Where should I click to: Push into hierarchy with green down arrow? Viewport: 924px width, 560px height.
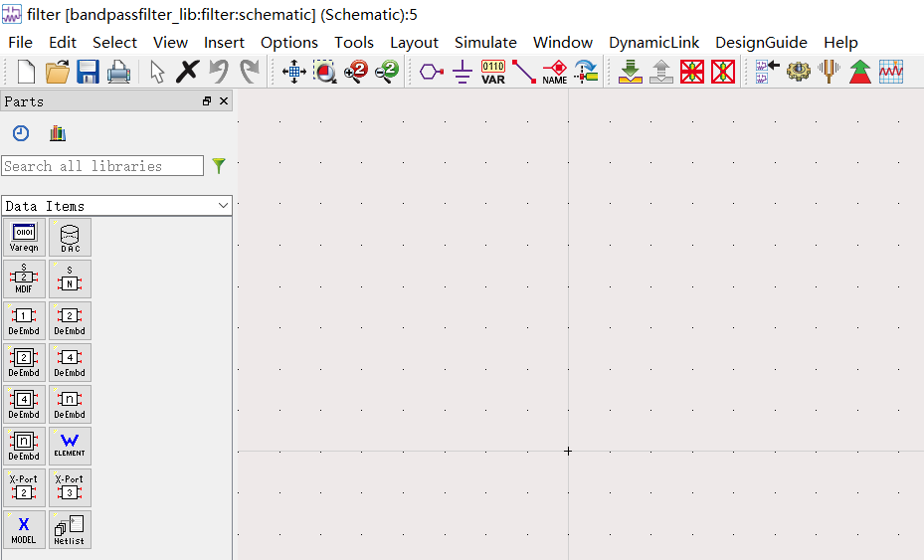pos(631,72)
